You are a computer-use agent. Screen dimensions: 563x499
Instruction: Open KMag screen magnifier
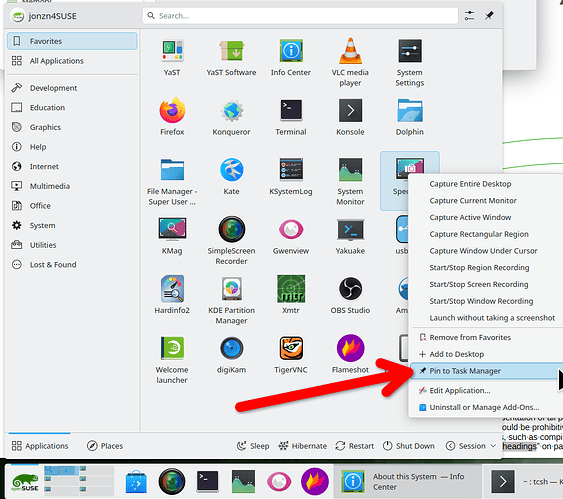click(172, 236)
